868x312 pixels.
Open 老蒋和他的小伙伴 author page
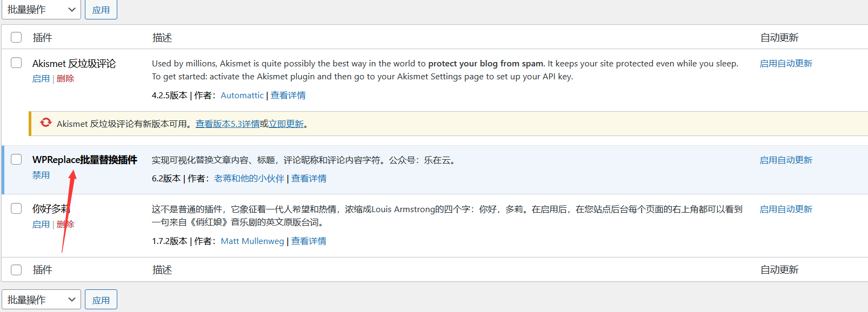249,179
